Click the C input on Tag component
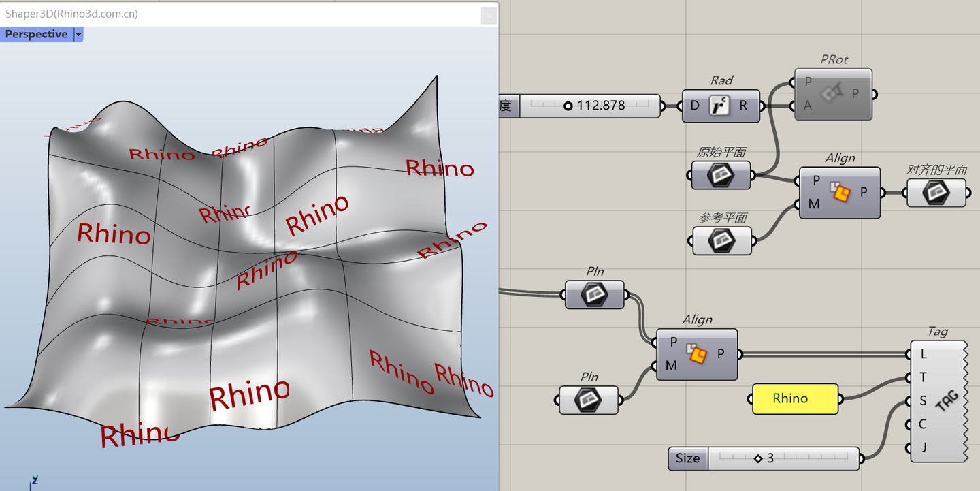 [923, 424]
